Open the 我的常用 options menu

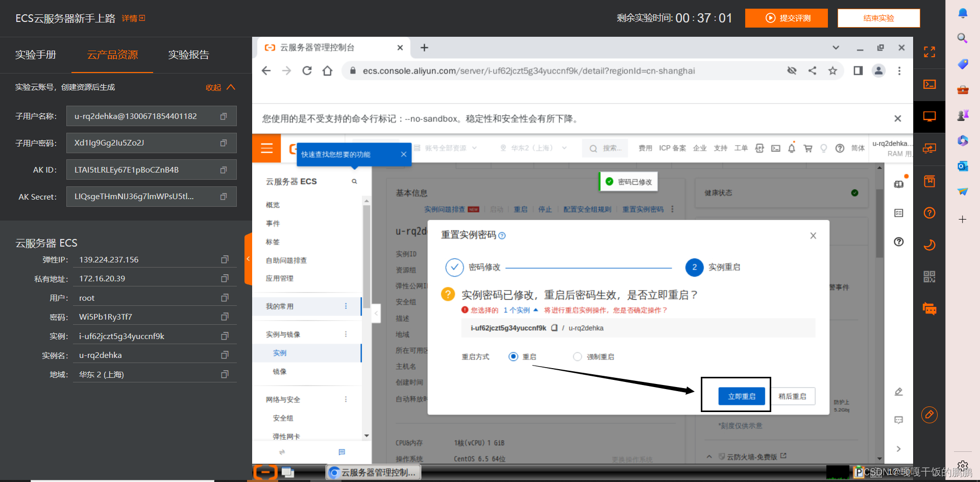point(346,306)
